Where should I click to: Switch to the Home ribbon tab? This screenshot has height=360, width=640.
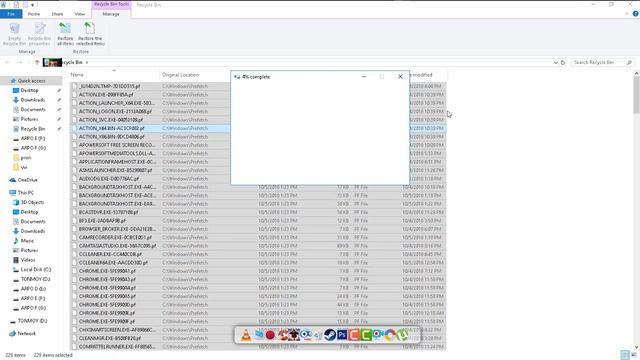(x=34, y=14)
